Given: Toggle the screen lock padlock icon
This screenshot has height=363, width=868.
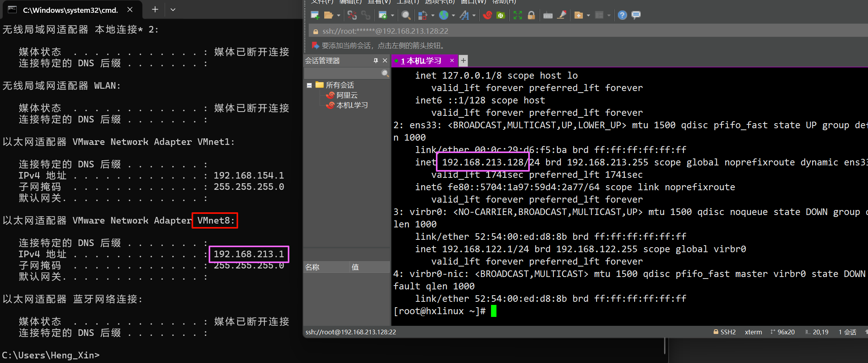Looking at the screenshot, I should (531, 15).
